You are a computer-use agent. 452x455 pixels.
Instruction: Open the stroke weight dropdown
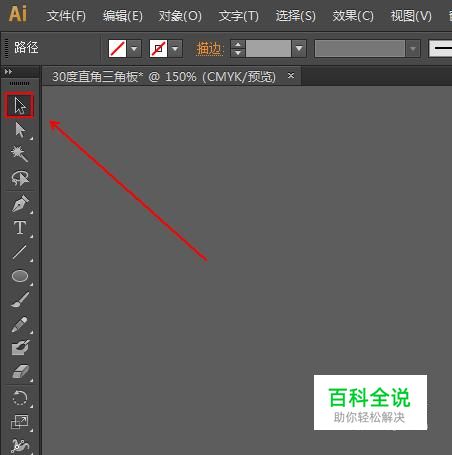[x=299, y=49]
